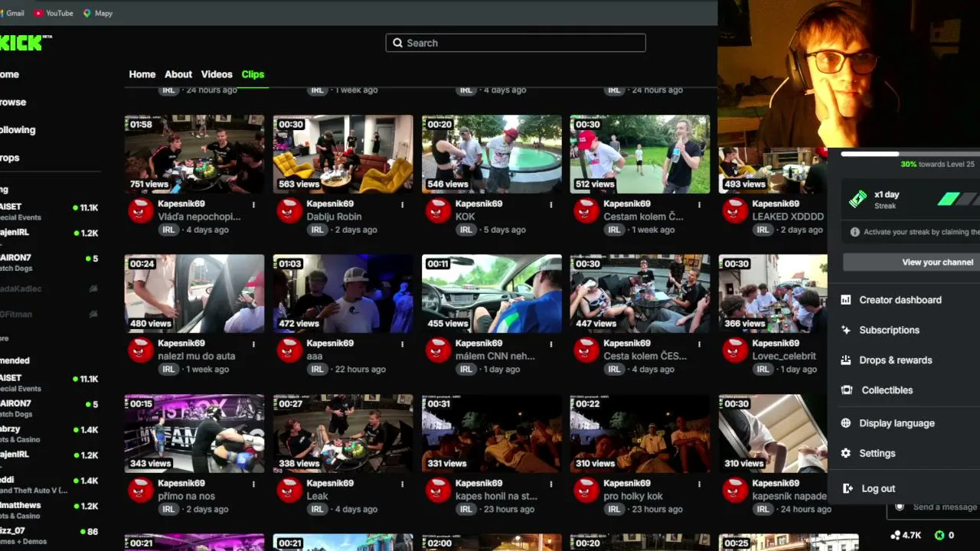This screenshot has width=980, height=551.
Task: Click the channel avatar beside 'kapes honil na st...'
Action: 438,490
